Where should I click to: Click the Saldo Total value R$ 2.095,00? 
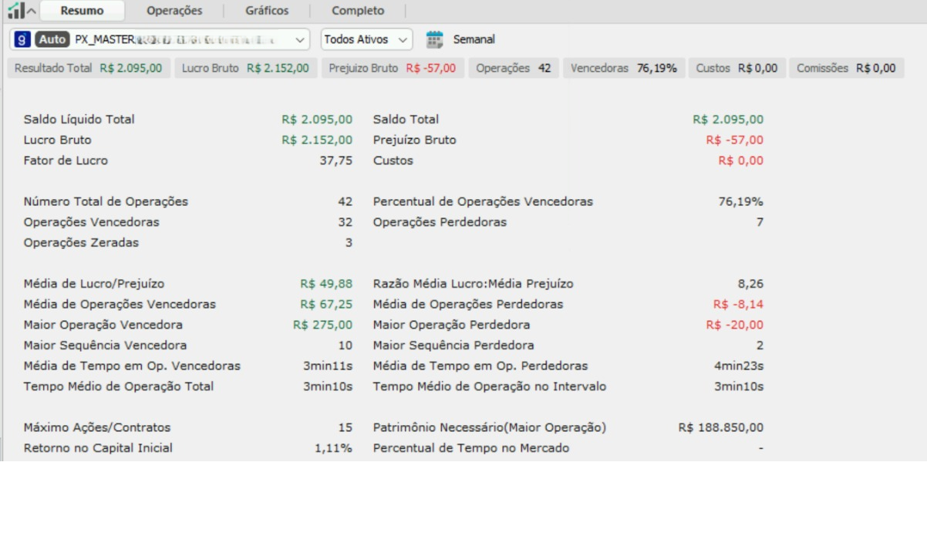click(x=728, y=120)
